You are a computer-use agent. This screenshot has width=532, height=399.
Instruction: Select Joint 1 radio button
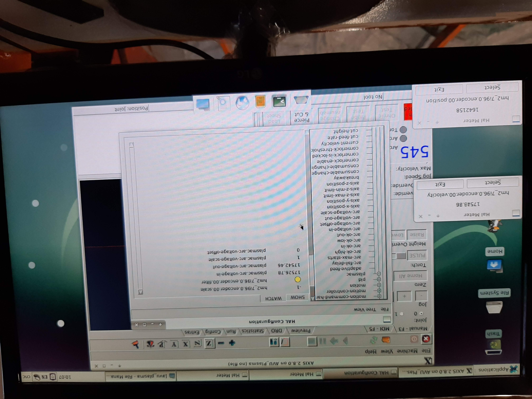coord(401,314)
